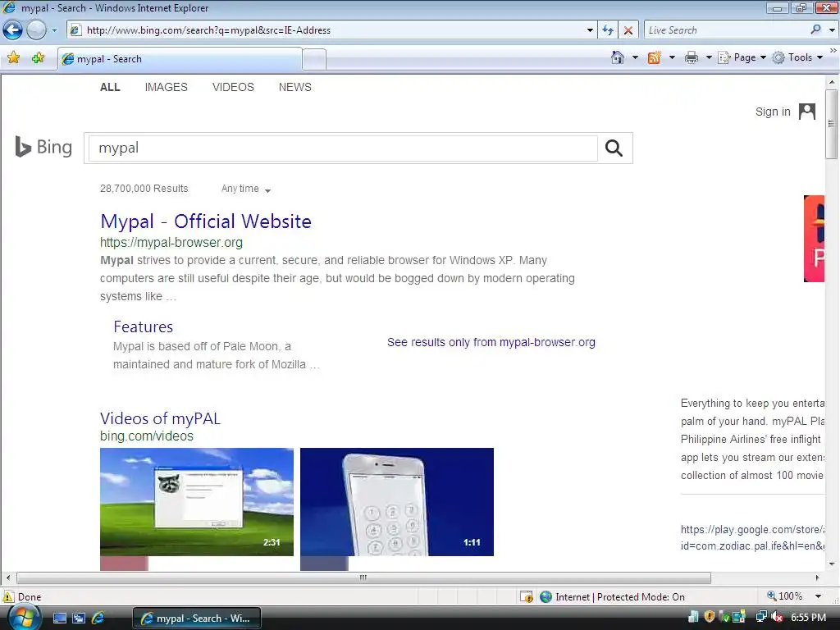
Task: Click vertical scrollbar down arrow
Action: (x=832, y=564)
